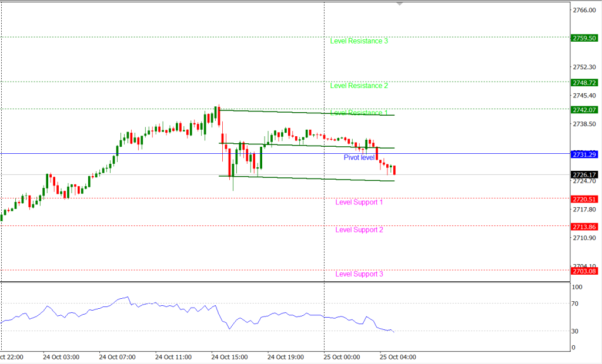Click the 24 Oct 15:00 time label

[x=229, y=356]
